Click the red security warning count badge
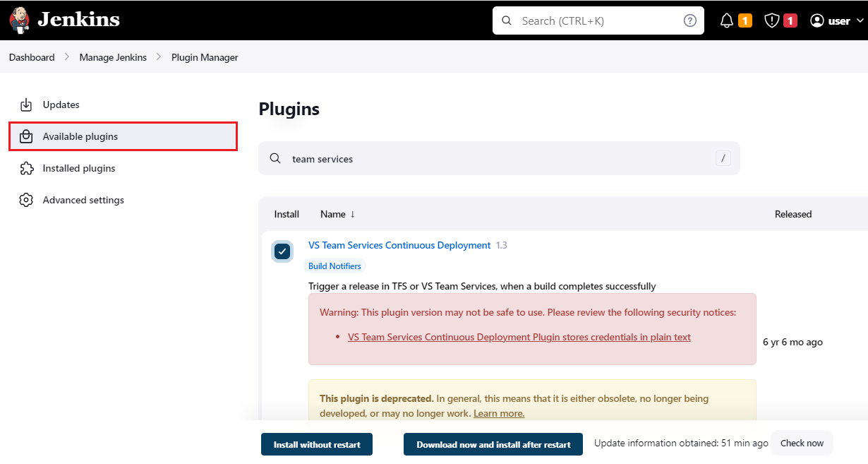The image size is (868, 464). 790,20
